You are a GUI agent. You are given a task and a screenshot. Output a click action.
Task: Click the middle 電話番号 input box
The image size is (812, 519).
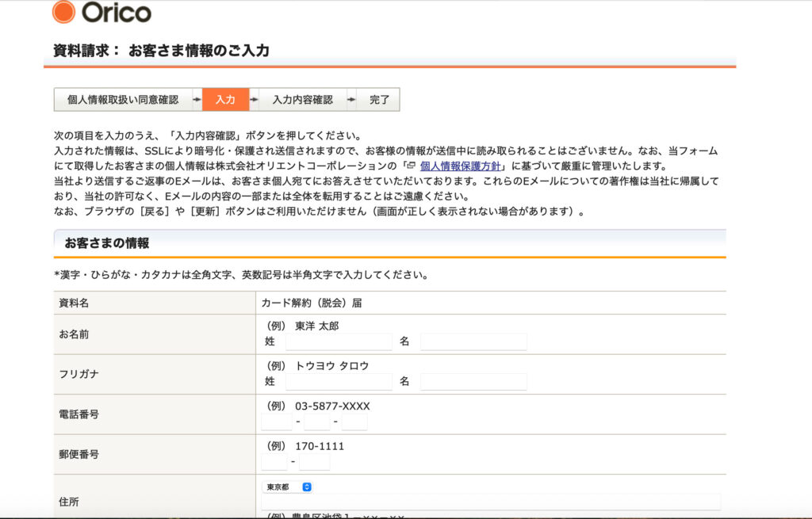[317, 422]
